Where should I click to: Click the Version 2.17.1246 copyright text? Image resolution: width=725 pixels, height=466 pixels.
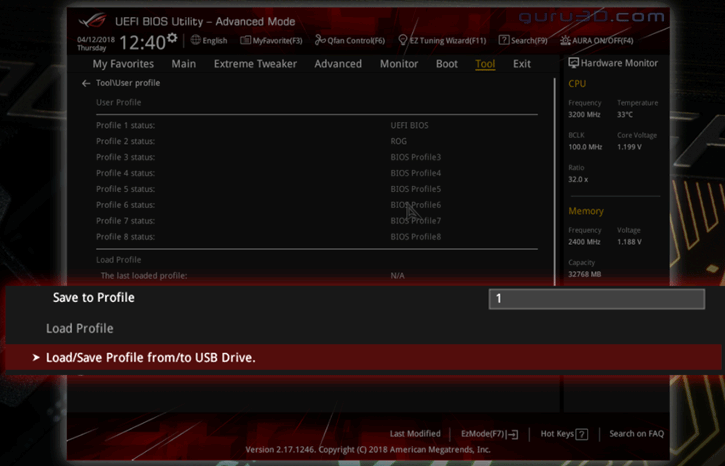(x=368, y=449)
